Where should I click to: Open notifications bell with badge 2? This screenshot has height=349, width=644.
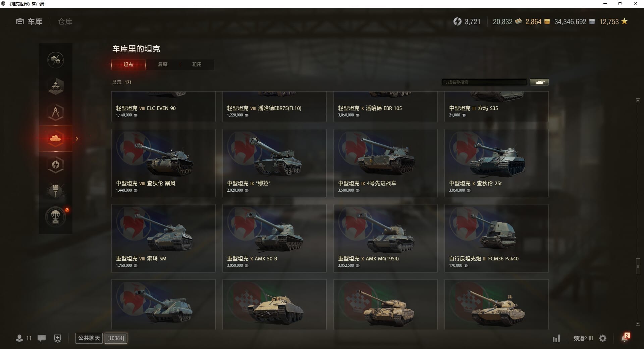(x=625, y=337)
